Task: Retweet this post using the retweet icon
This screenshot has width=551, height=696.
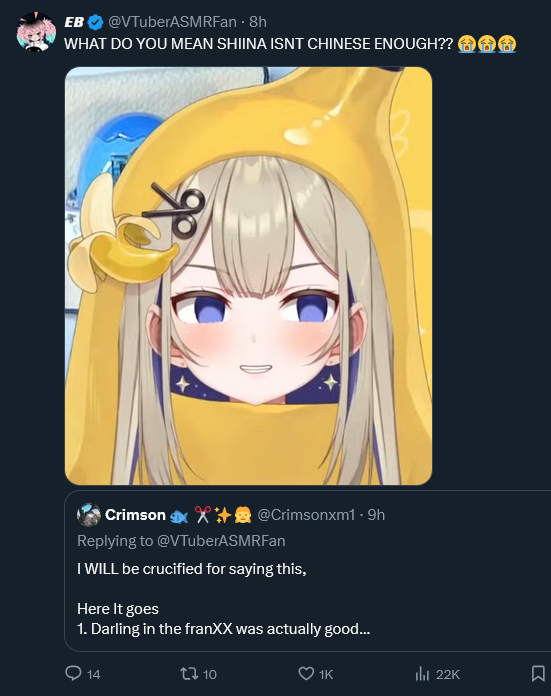Action: pyautogui.click(x=189, y=674)
